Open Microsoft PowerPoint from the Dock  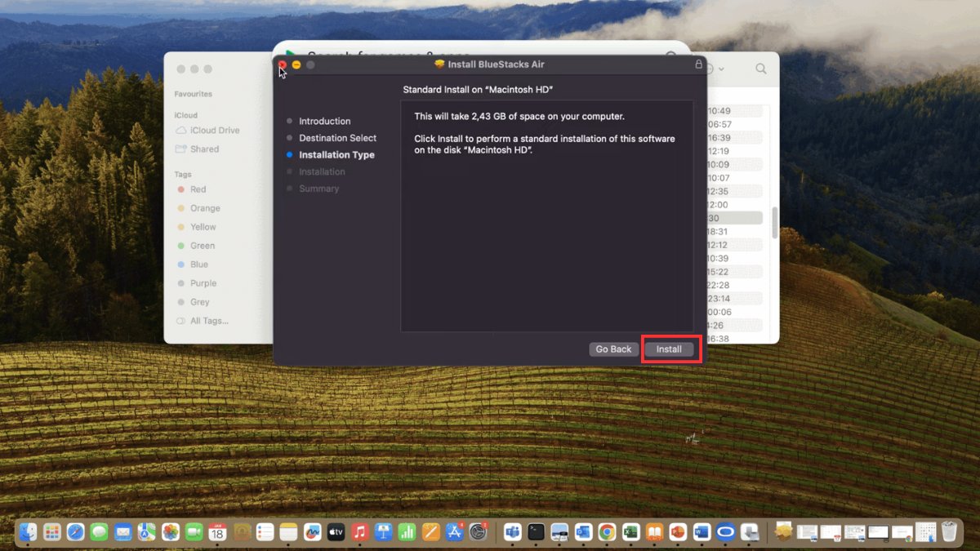[677, 532]
